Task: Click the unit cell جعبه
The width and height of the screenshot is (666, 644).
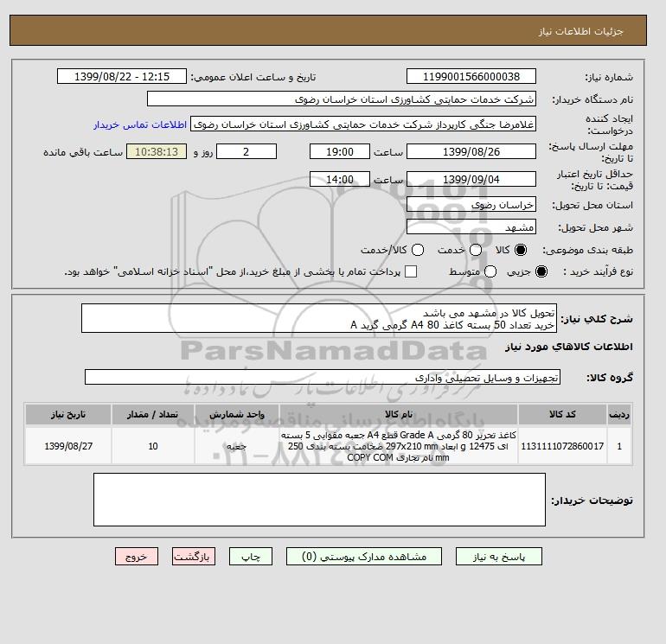Action: click(x=237, y=446)
